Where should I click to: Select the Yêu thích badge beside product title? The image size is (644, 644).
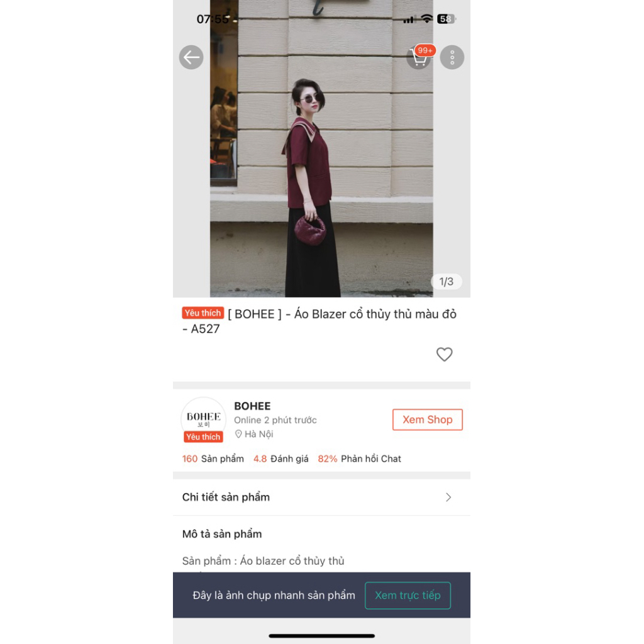(203, 313)
